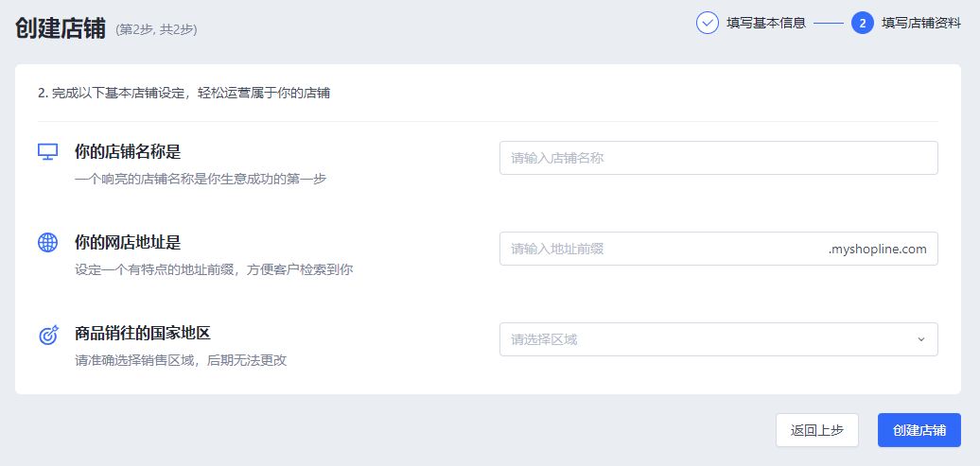This screenshot has height=466, width=980.
Task: Click the blue step 2 number circle
Action: 863,23
